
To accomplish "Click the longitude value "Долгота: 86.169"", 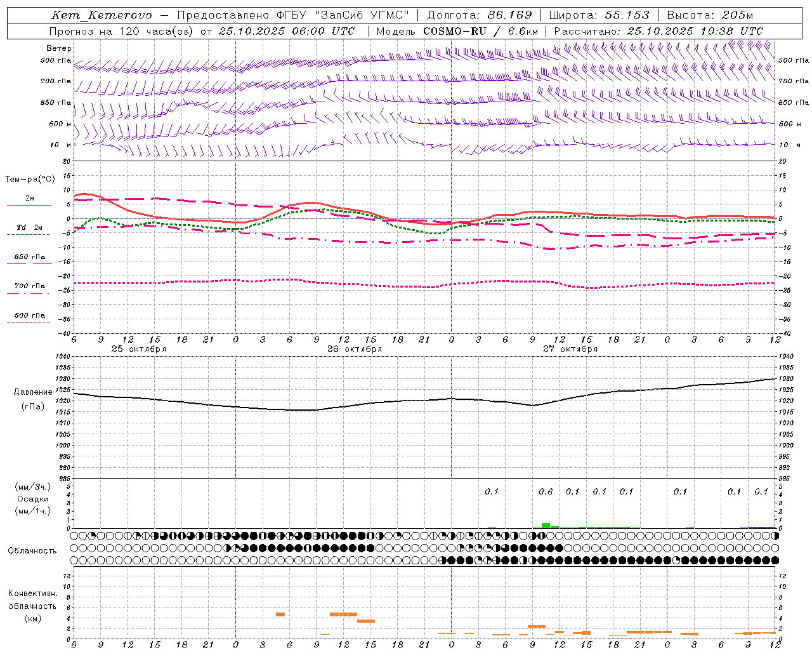I will pos(480,15).
